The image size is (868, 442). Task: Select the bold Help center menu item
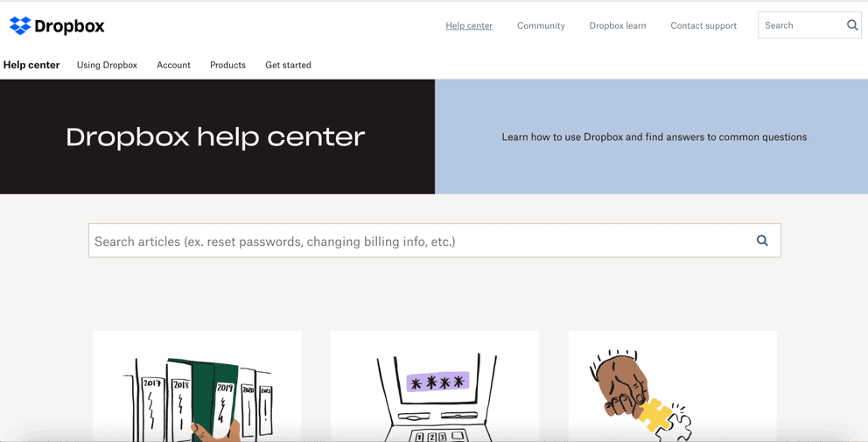click(31, 65)
